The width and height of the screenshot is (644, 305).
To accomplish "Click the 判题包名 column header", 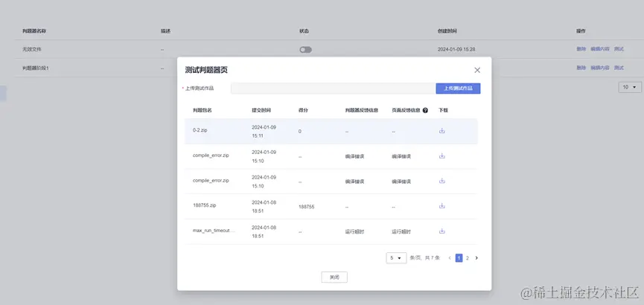I will click(x=202, y=110).
